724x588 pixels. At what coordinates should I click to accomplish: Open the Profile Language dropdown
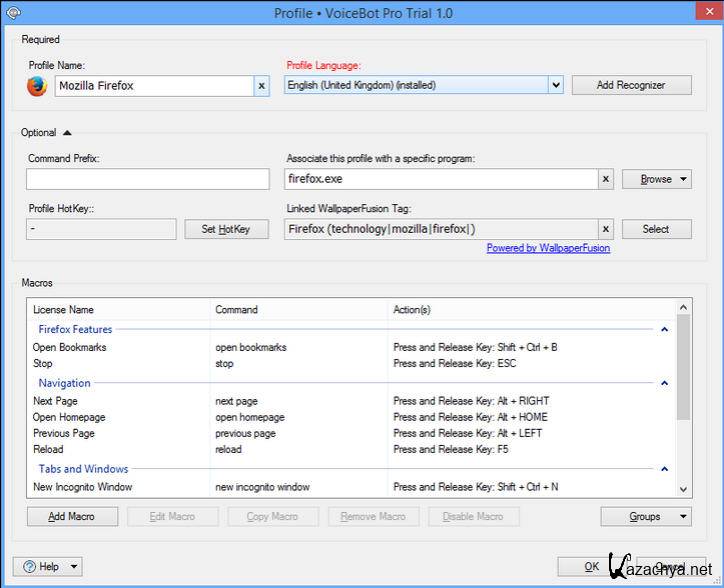coord(556,86)
